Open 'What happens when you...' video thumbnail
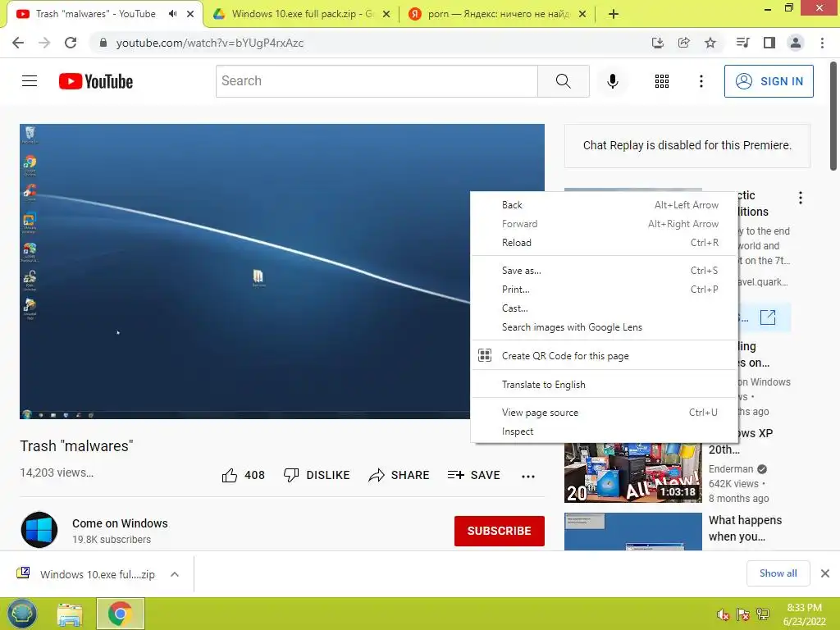Screen dimensions: 840x630 tap(632, 532)
